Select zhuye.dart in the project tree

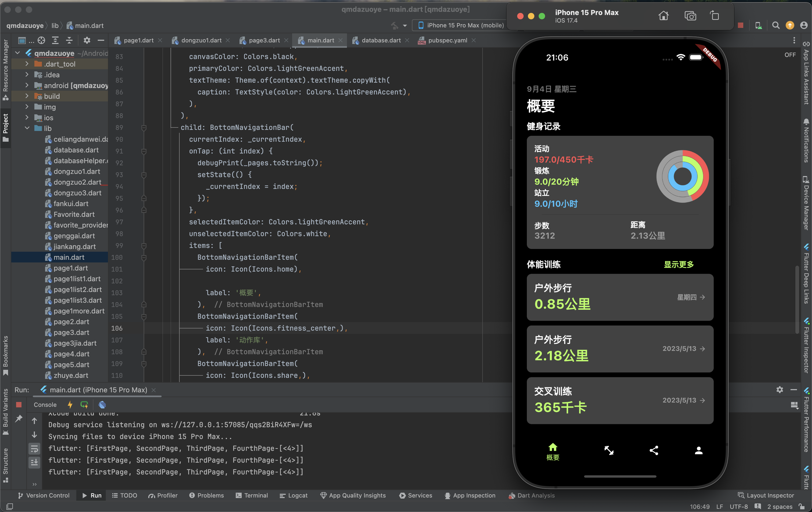71,375
